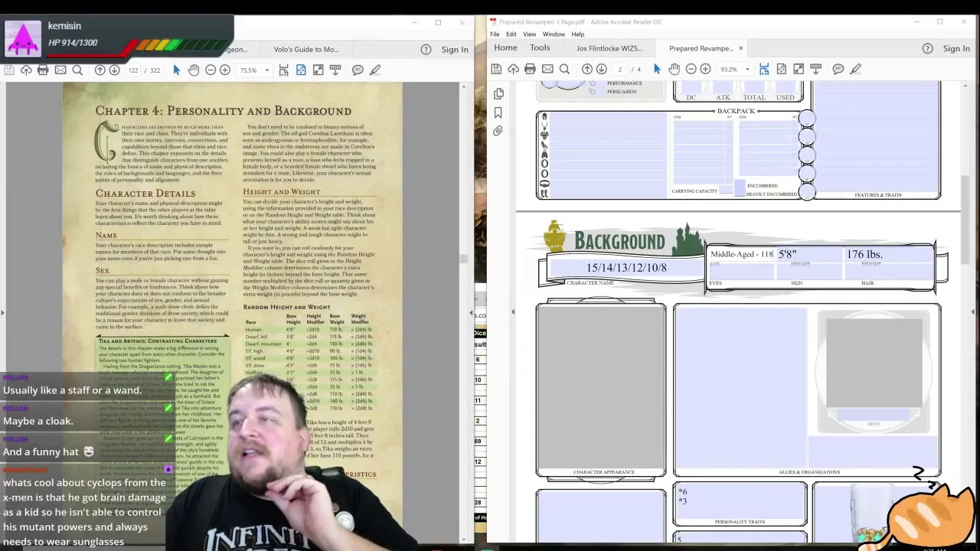Open the Help menu in the right window
Image resolution: width=980 pixels, height=551 pixels.
point(577,34)
